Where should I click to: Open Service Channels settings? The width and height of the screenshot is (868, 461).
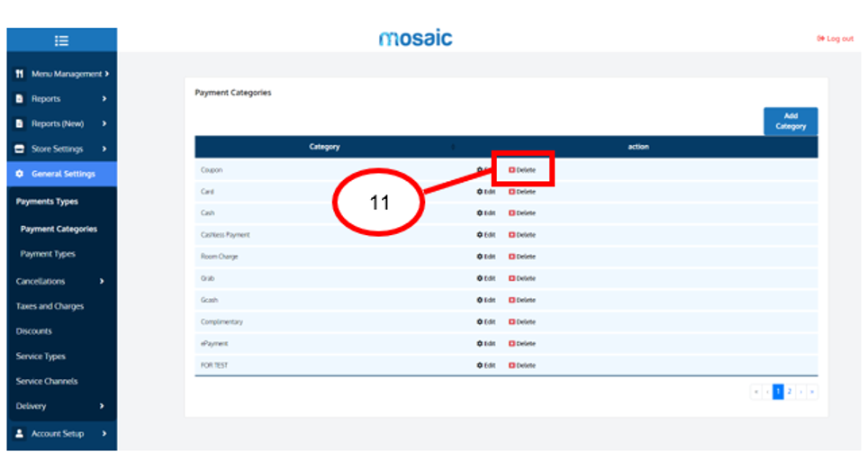pos(47,381)
